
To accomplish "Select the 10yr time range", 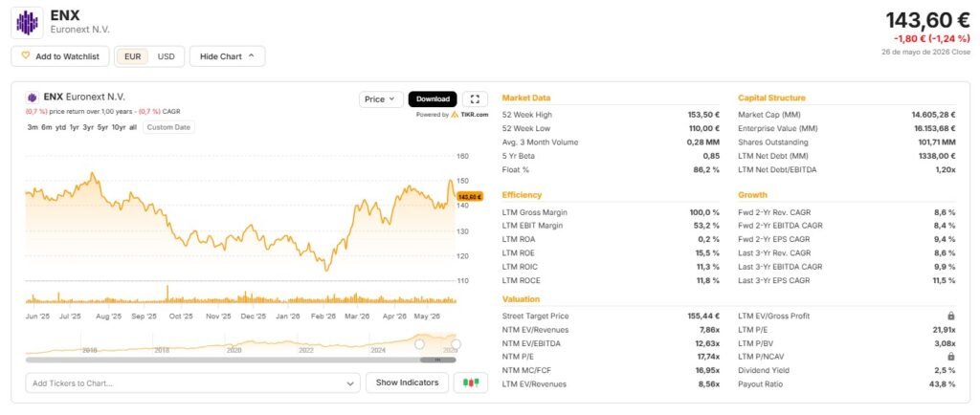I will (x=118, y=127).
